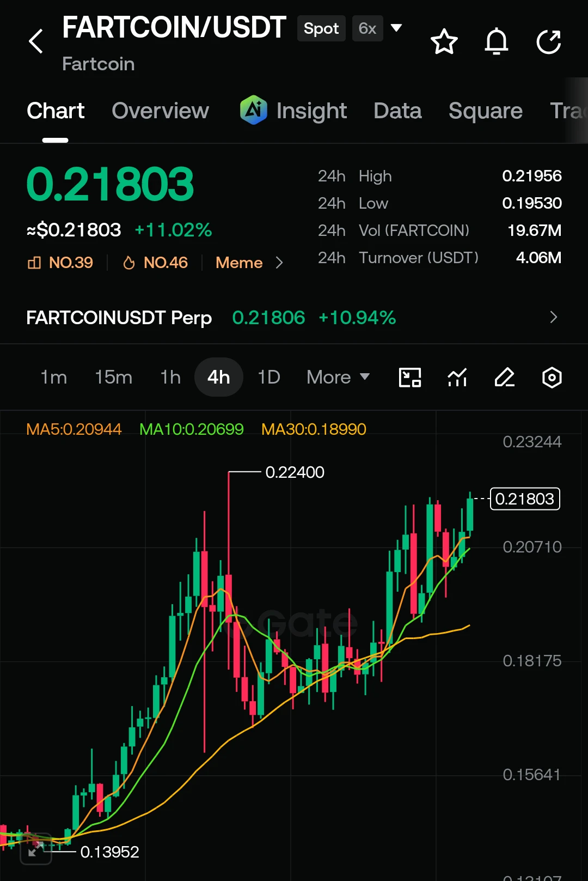Tap the current price tag 0.21803 on chart

click(x=525, y=499)
